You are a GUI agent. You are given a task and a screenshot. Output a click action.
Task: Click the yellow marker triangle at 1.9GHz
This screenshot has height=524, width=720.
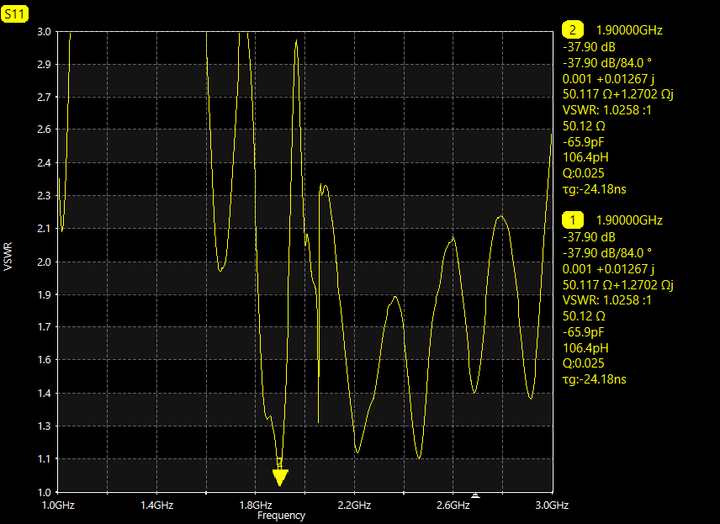tap(280, 477)
